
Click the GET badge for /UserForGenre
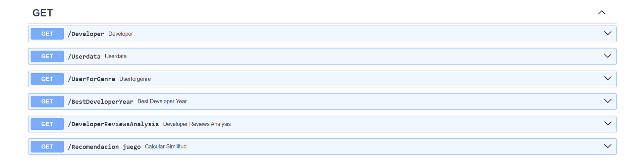click(47, 79)
